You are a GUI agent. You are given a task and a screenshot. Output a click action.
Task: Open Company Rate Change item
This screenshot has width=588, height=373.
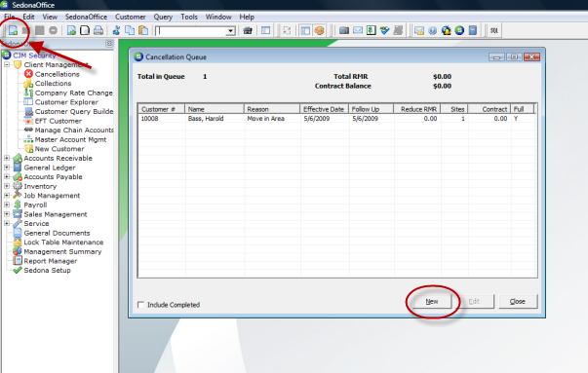(73, 93)
